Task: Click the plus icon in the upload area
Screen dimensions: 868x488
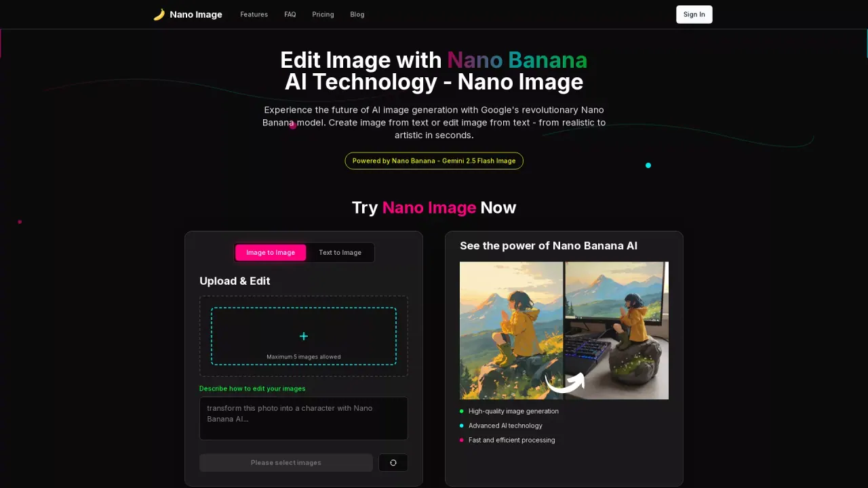Action: pos(304,336)
